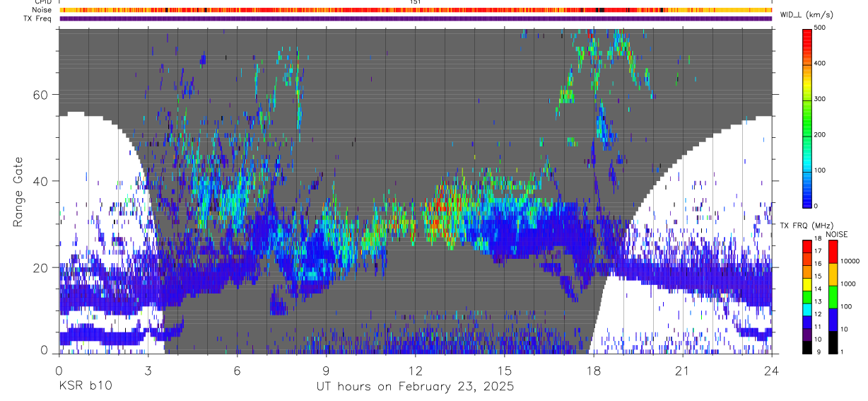Click the 9 tick on the TX FRQ legend
868x401 pixels.
click(x=818, y=352)
